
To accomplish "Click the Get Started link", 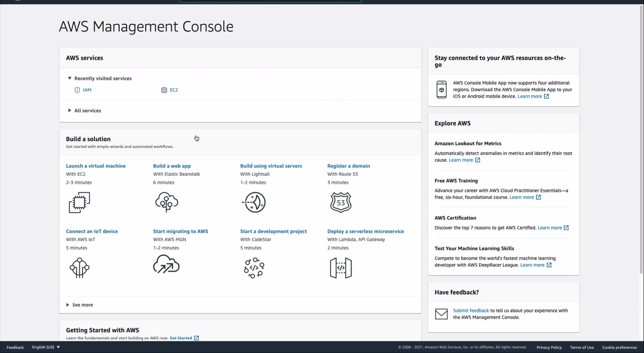I will pos(181,338).
